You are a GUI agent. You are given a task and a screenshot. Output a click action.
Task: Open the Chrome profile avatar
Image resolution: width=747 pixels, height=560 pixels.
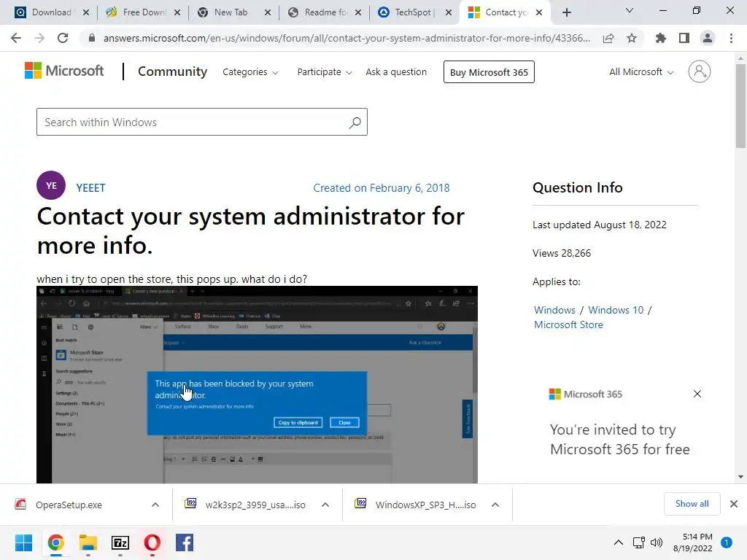click(708, 38)
